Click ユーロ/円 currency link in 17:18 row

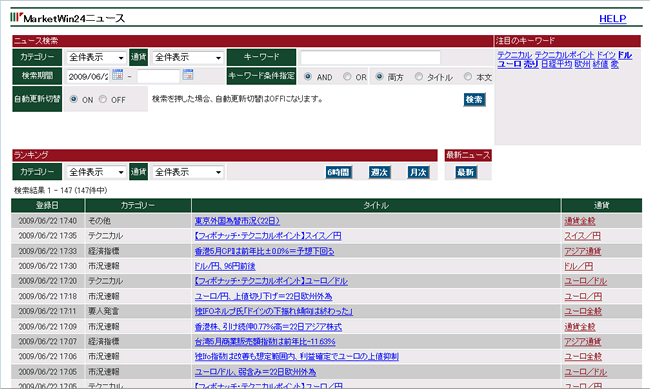click(583, 296)
